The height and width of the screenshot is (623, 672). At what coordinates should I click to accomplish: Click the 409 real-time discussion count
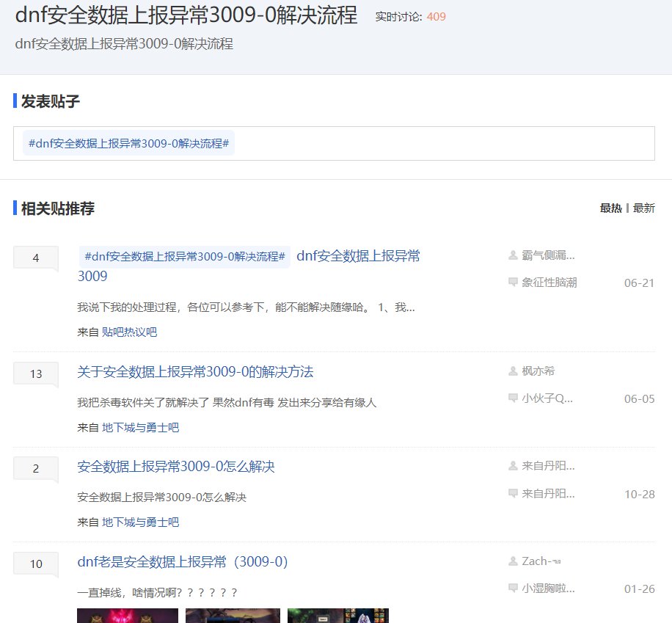click(x=436, y=17)
